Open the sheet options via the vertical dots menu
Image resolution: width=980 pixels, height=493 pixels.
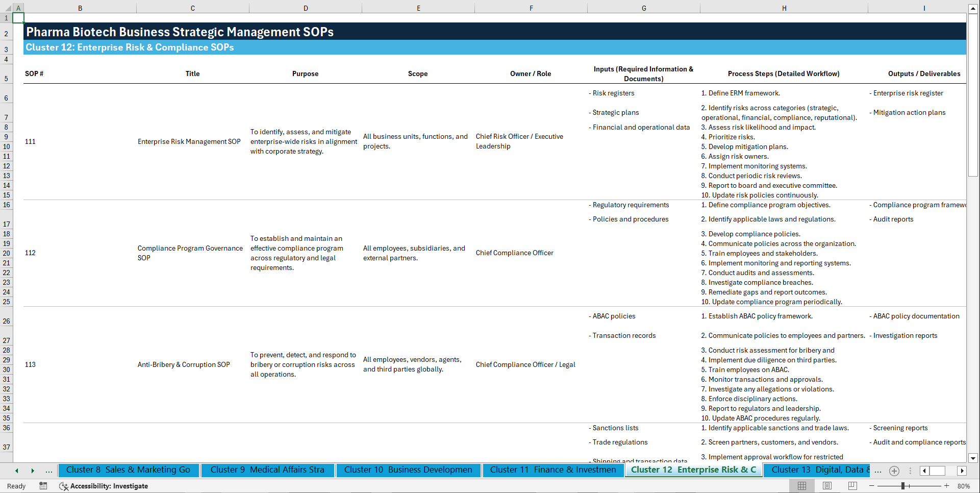click(911, 471)
